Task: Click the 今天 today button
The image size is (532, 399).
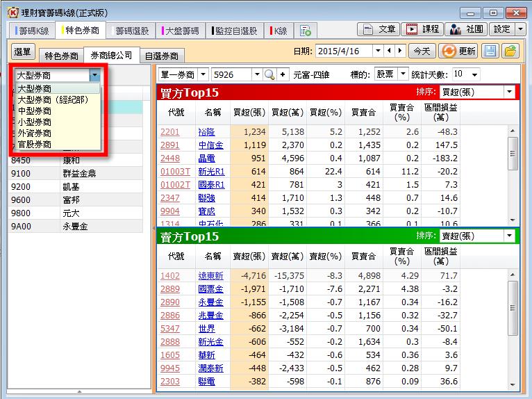Action: pyautogui.click(x=421, y=51)
